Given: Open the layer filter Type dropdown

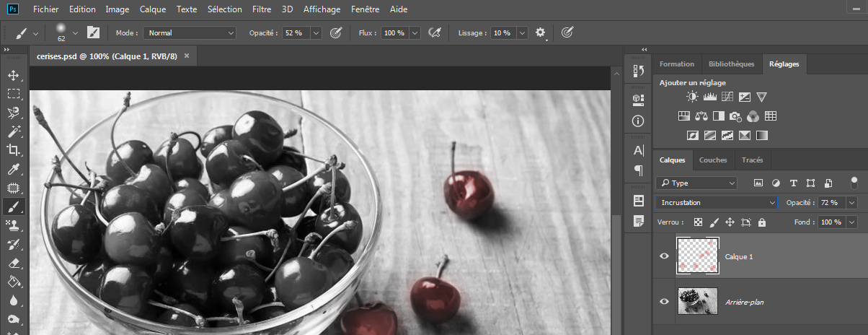Looking at the screenshot, I should (697, 183).
